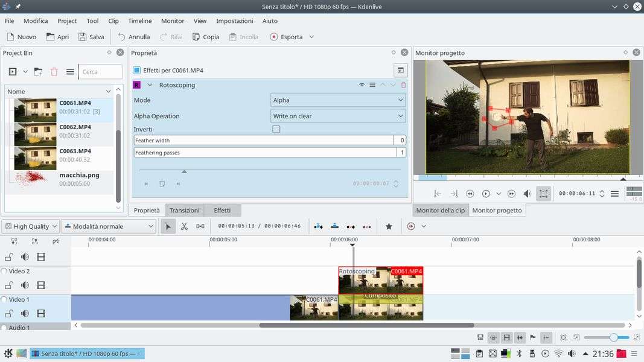The height and width of the screenshot is (362, 644).
Task: Click the Esporta button
Action: 286,37
